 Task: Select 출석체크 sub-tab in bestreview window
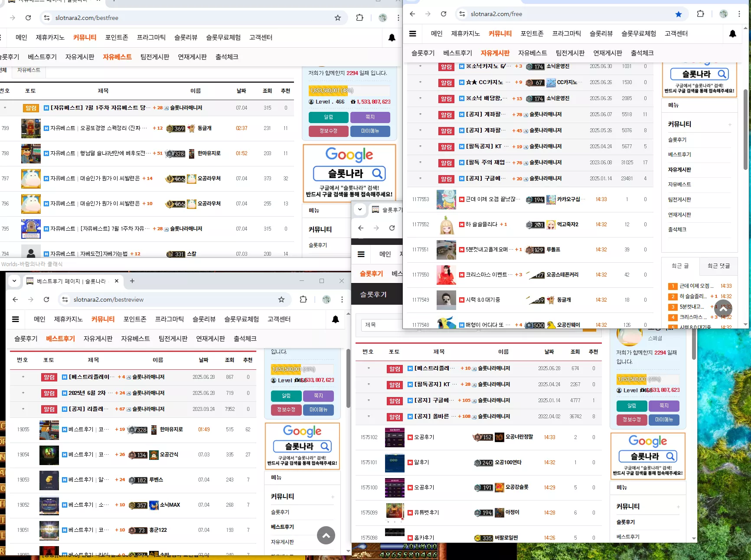(245, 339)
